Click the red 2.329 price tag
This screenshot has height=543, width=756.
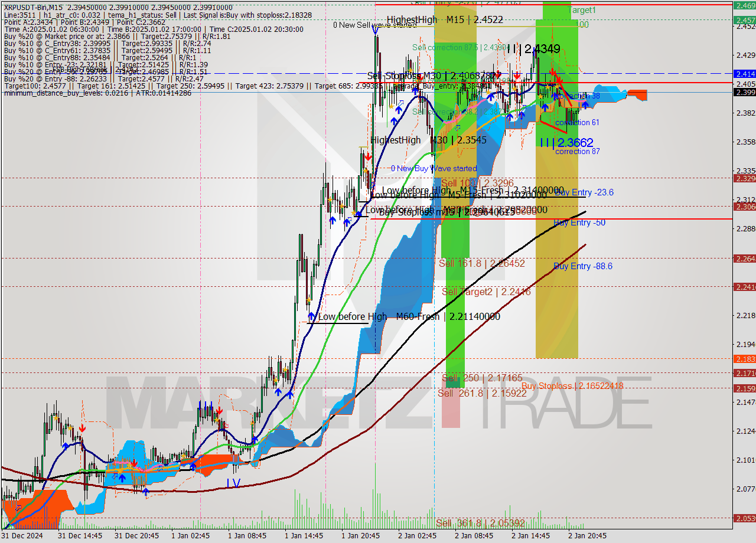point(744,178)
